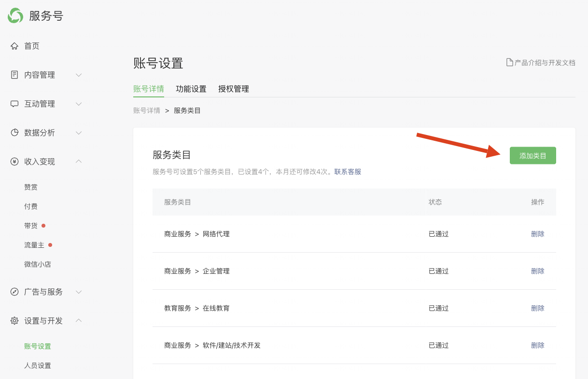
Task: Open the 授权管理 tab
Action: [x=233, y=89]
